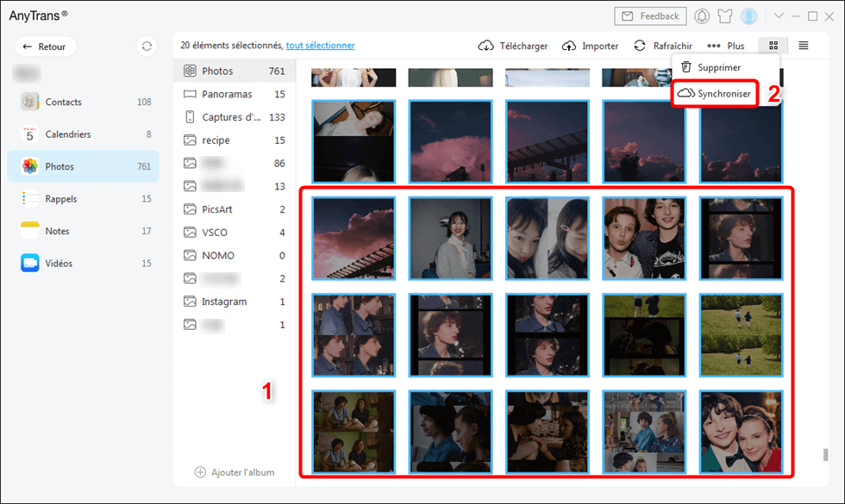Select the Instagram album
This screenshot has width=845, height=504.
tap(235, 302)
